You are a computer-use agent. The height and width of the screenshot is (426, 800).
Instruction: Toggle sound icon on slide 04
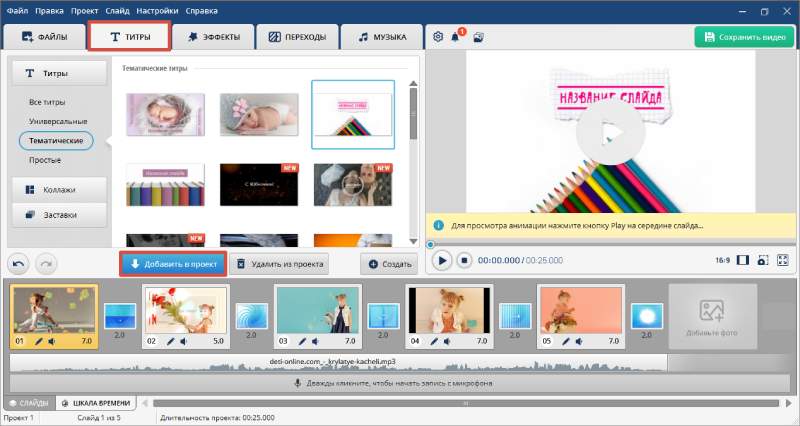[447, 341]
